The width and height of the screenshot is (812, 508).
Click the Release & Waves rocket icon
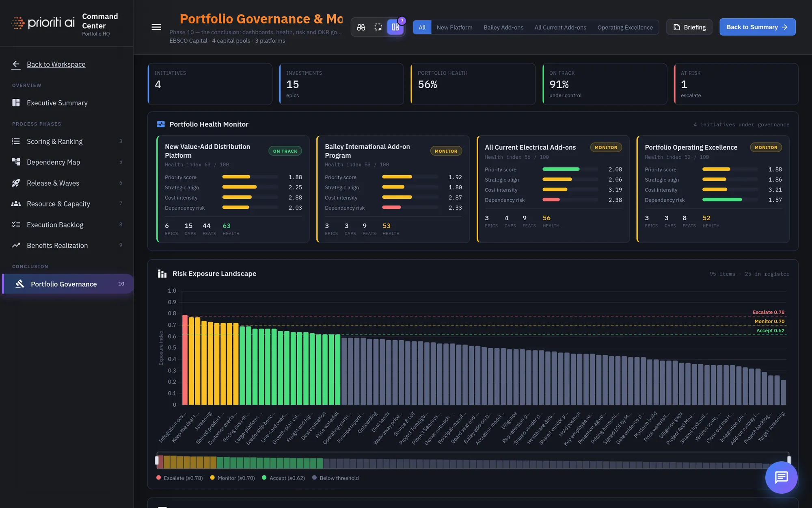[16, 183]
